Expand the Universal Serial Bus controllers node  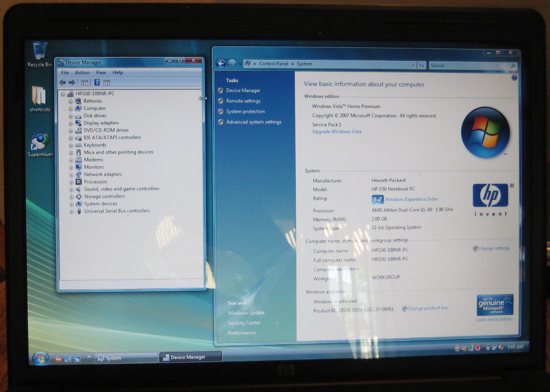(x=71, y=212)
